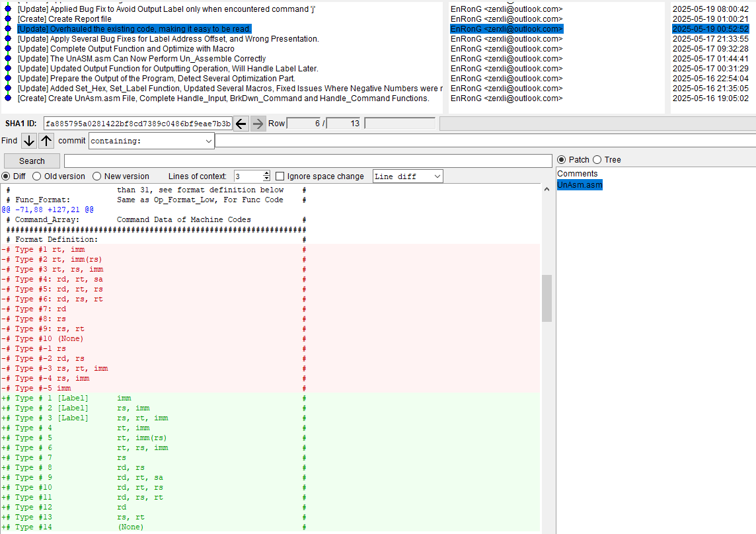The width and height of the screenshot is (756, 534).
Task: Select the Old version radio button
Action: [37, 176]
